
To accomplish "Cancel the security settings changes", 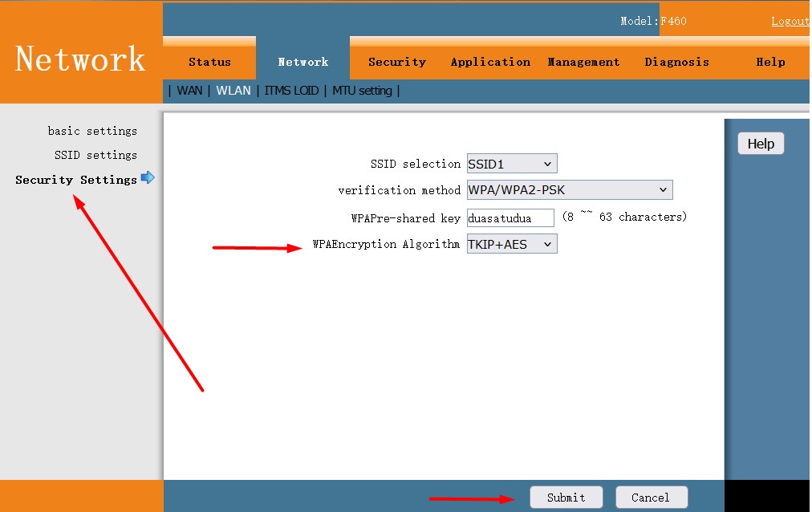I will click(651, 496).
